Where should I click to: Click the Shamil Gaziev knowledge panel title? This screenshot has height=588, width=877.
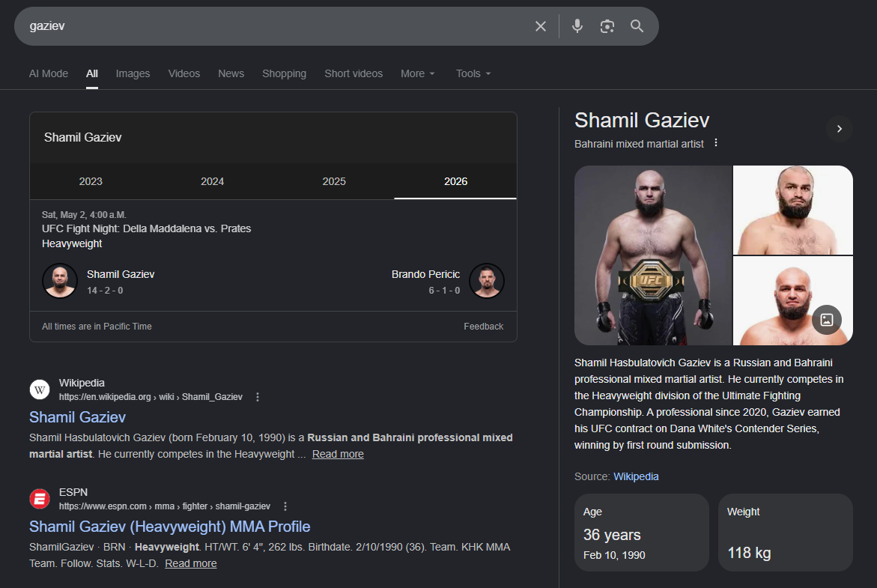coord(642,121)
